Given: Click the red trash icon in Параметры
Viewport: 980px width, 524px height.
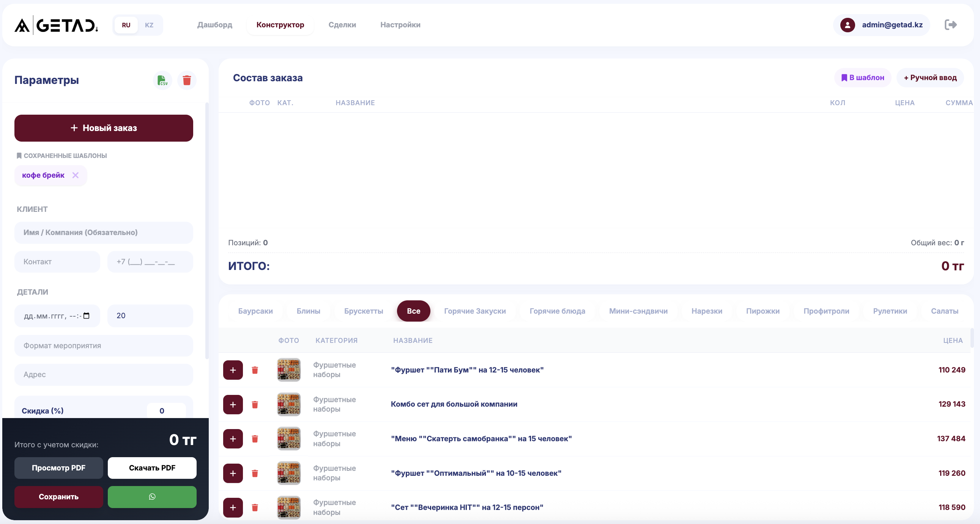Looking at the screenshot, I should click(x=186, y=80).
